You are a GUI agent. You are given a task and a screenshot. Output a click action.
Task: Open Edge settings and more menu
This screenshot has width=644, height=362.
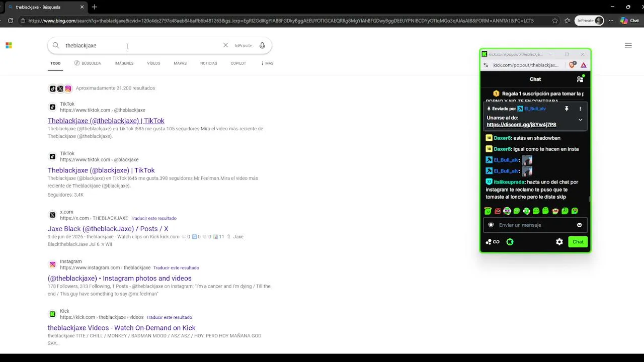click(x=611, y=21)
